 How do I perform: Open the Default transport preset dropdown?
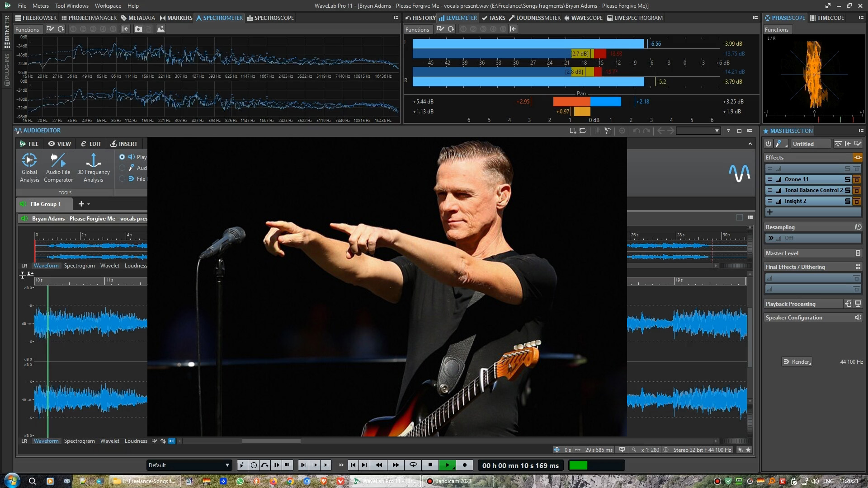(189, 465)
